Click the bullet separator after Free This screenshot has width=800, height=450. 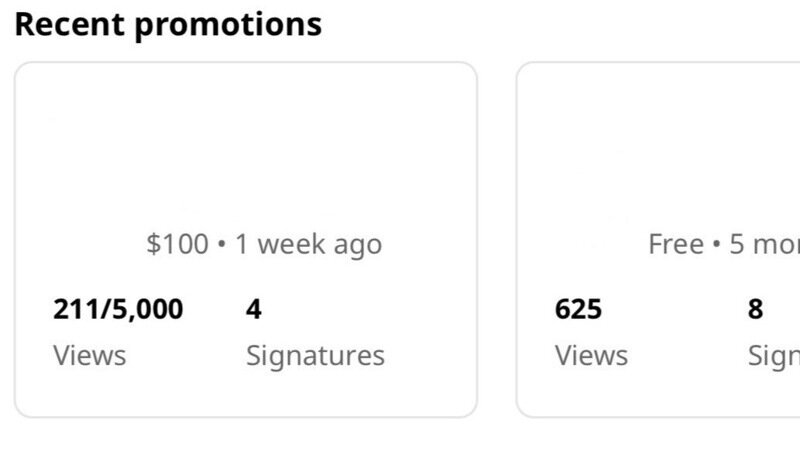tap(716, 244)
